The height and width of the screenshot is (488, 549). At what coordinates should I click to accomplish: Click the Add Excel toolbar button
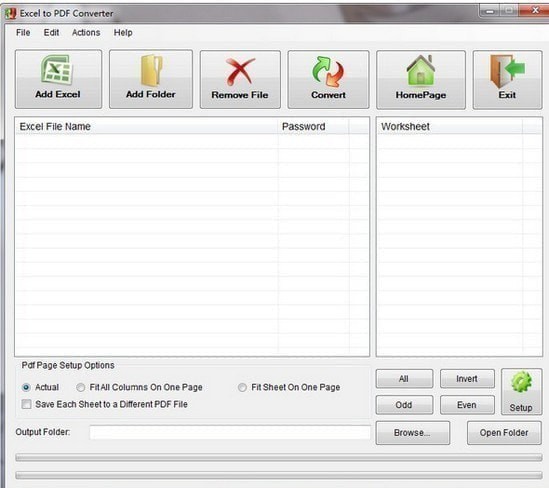coord(58,79)
